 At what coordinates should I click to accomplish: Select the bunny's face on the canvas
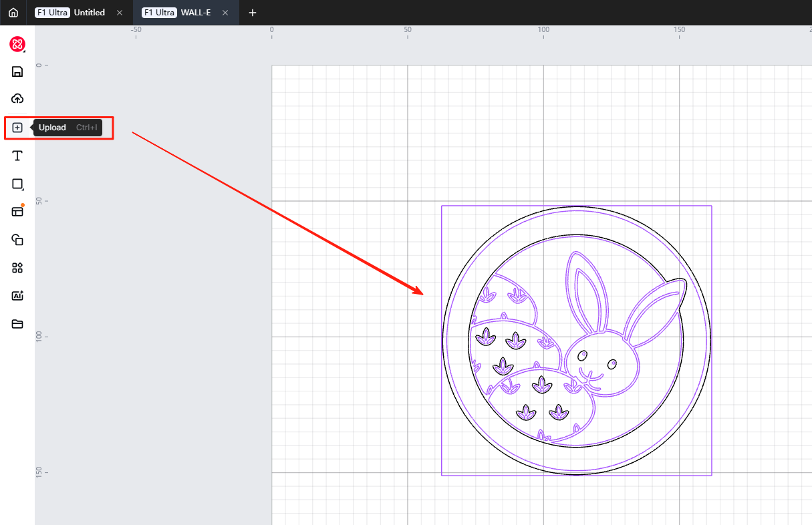(x=598, y=367)
